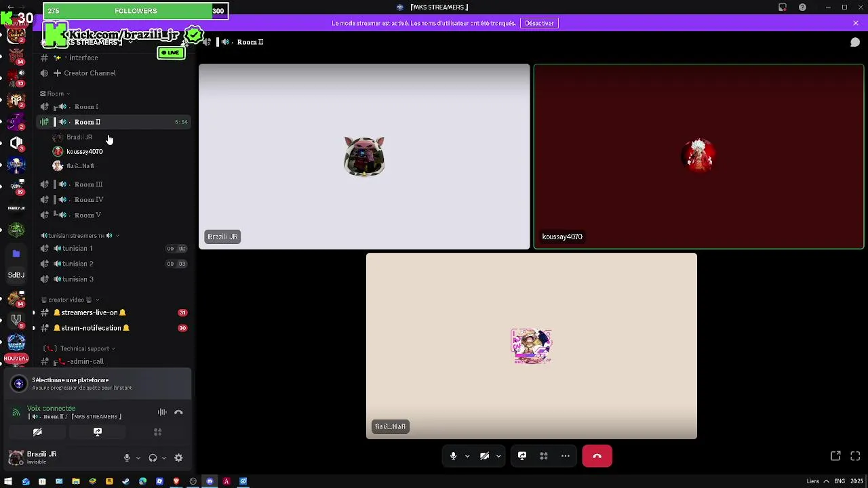This screenshot has height=488, width=868.
Task: Open more options ellipsis in call bar
Action: click(566, 456)
